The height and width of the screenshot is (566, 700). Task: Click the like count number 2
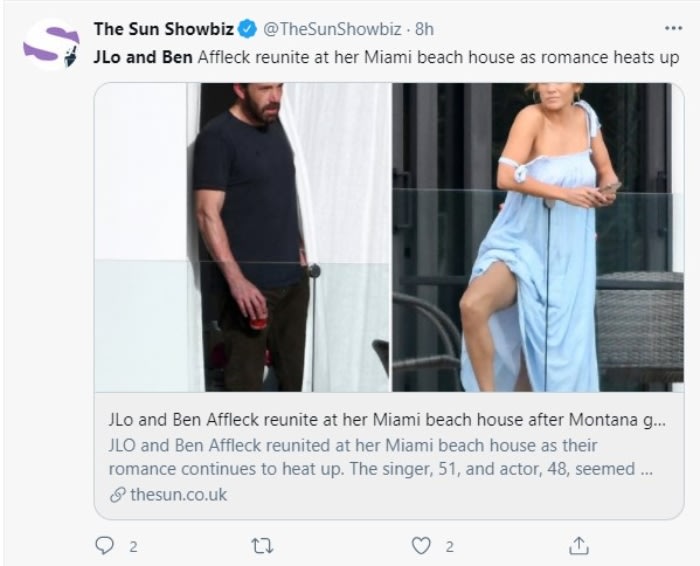[450, 546]
